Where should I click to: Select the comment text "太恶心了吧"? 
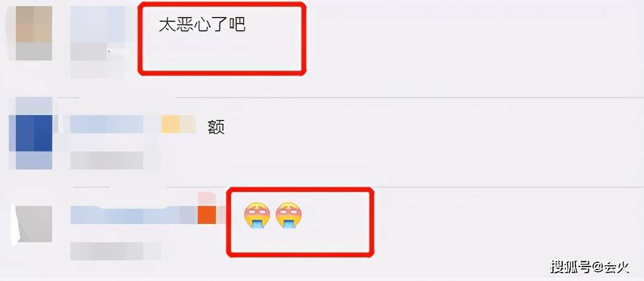click(202, 25)
